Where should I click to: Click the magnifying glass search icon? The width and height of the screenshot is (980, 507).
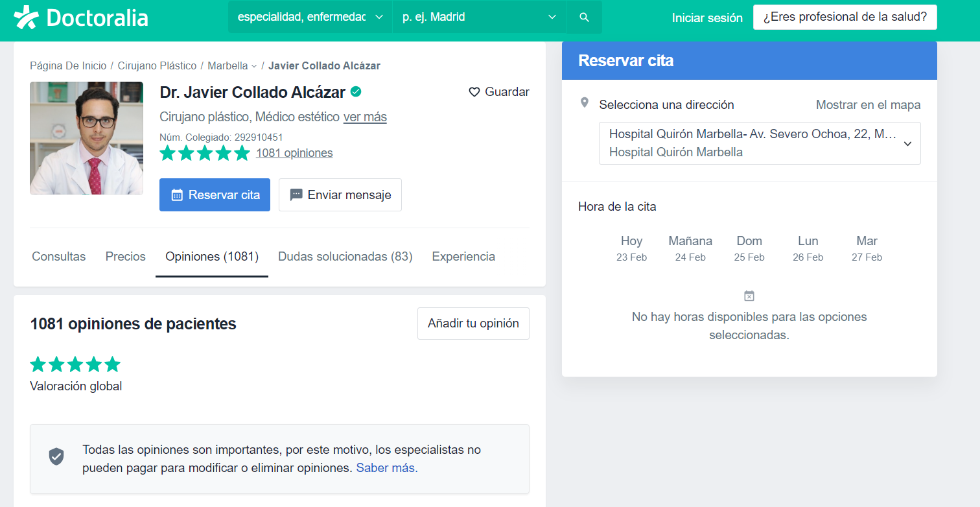[584, 18]
